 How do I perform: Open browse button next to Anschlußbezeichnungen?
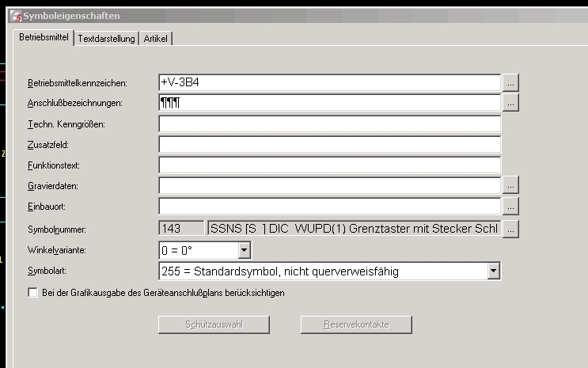tap(510, 103)
